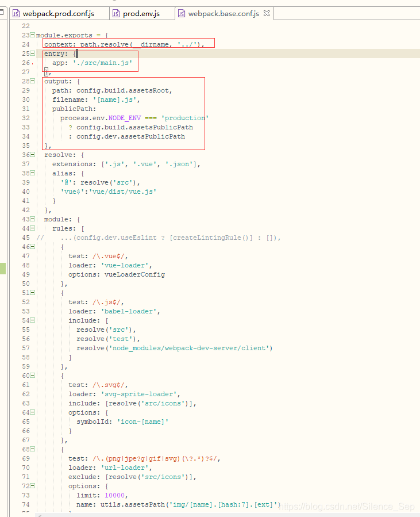420x517 pixels.
Task: Collapse the module block at line 43
Action: [33, 219]
